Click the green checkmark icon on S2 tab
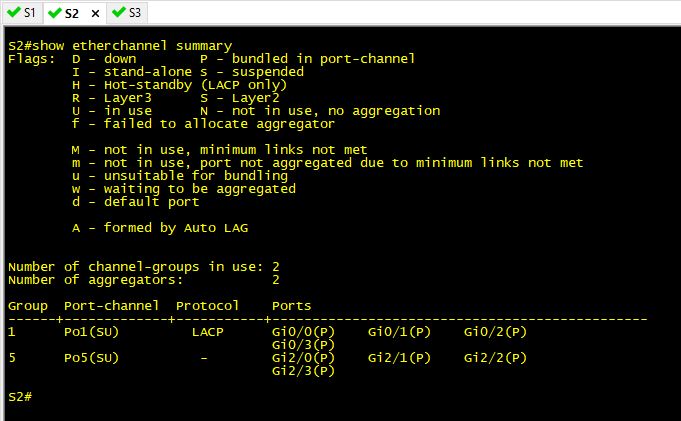 55,13
